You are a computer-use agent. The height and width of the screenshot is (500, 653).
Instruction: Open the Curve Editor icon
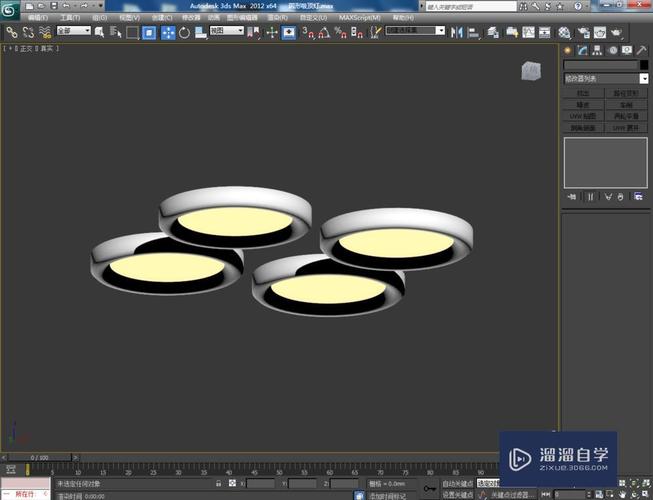[528, 32]
